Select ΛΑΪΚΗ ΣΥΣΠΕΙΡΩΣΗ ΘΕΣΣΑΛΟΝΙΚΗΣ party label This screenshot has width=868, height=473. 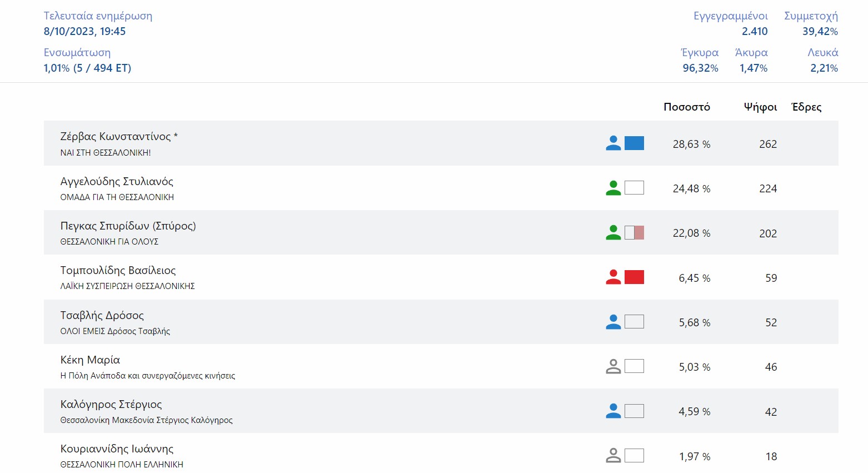tap(127, 286)
